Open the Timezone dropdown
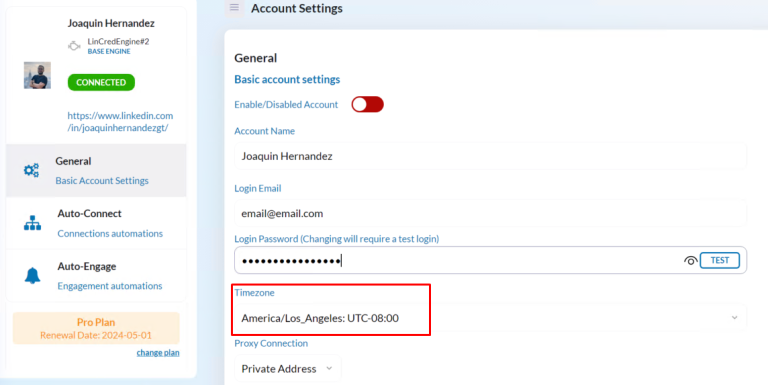 click(x=490, y=318)
